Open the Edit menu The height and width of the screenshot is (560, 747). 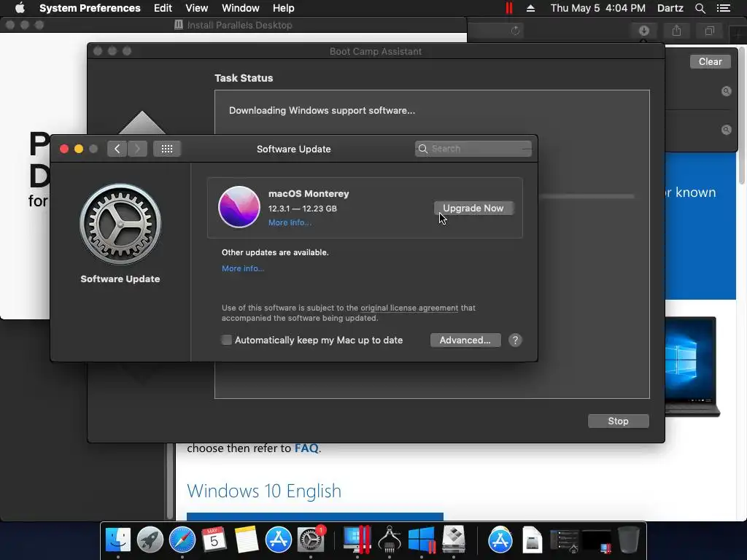tap(163, 8)
